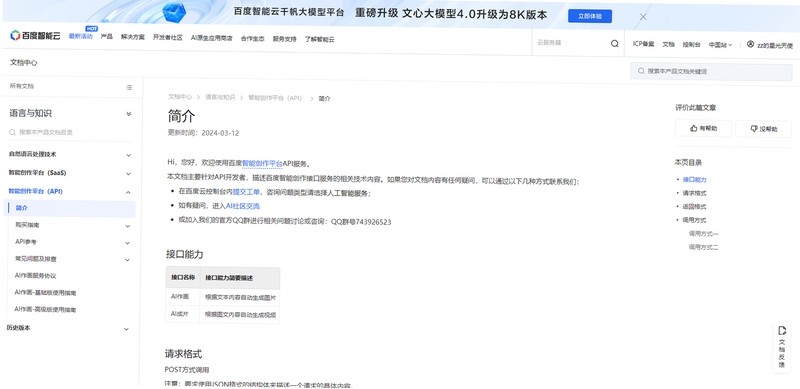Jump to 调用方式一 in page contents
This screenshot has width=800, height=389.
[x=704, y=234]
